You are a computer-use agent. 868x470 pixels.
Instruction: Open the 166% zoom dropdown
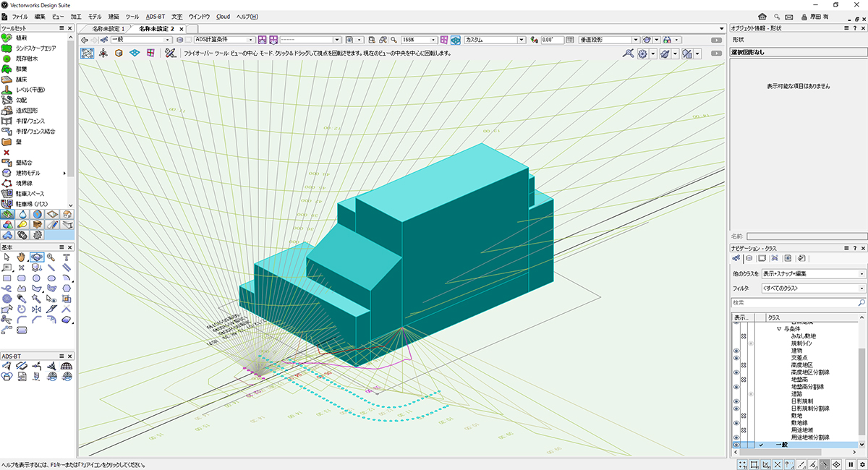coord(419,40)
